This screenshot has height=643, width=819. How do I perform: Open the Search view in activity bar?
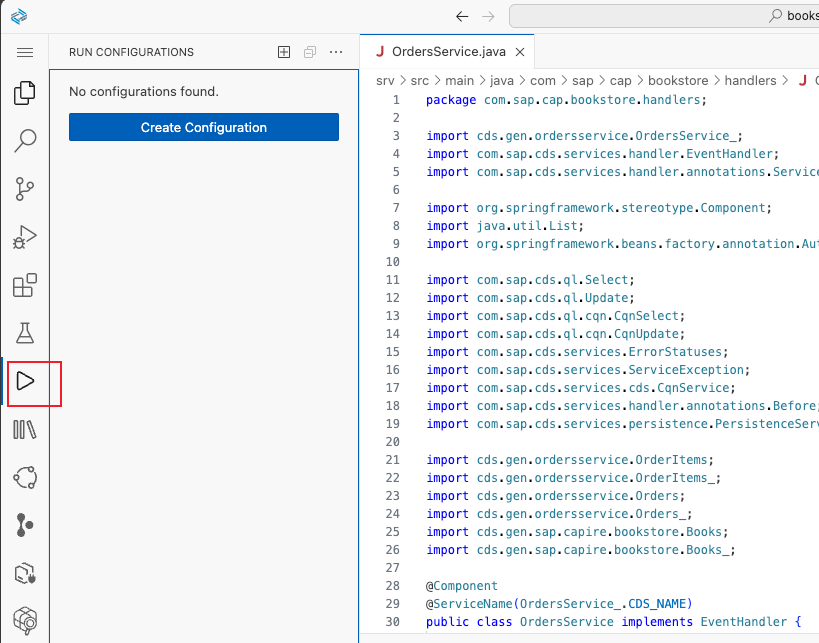click(25, 141)
